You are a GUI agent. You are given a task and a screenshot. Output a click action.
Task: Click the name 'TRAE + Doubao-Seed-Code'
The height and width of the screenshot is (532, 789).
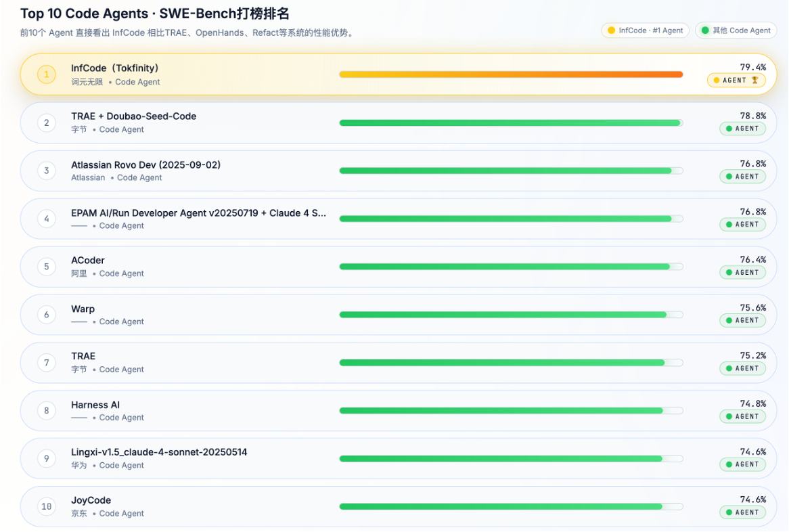133,116
